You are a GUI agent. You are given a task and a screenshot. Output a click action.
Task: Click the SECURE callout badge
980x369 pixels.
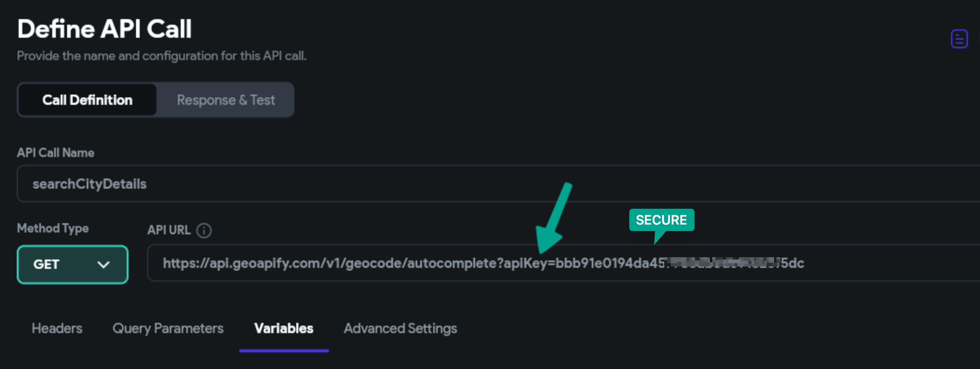click(x=661, y=220)
